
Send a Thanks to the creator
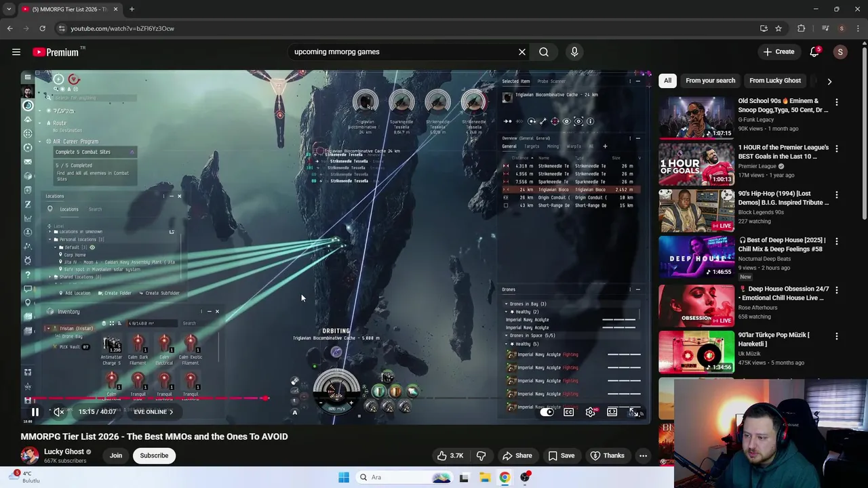tap(607, 455)
